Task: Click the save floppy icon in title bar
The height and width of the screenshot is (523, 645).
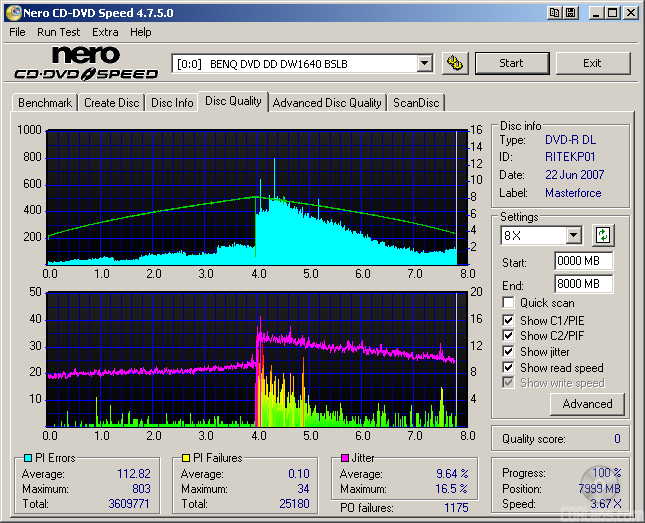Action: [569, 13]
